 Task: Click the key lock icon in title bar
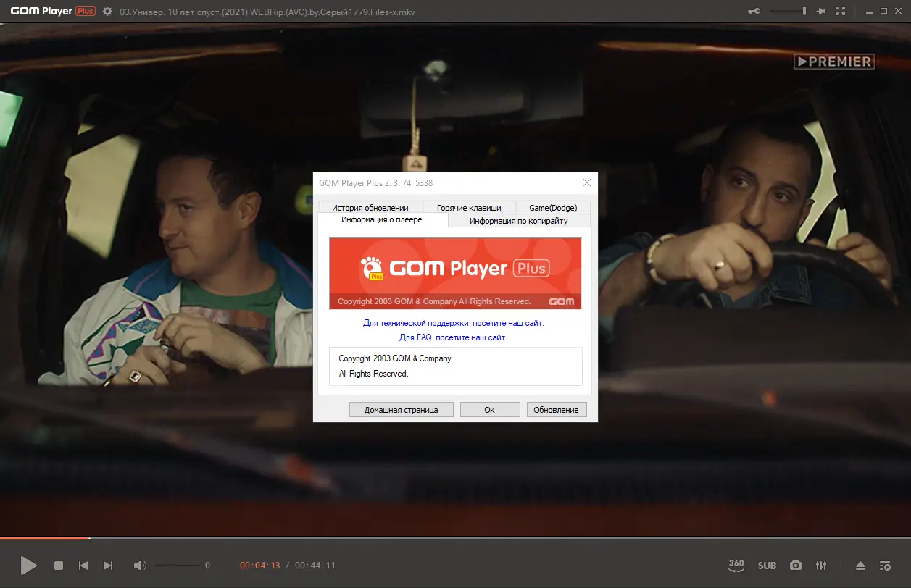tap(754, 12)
